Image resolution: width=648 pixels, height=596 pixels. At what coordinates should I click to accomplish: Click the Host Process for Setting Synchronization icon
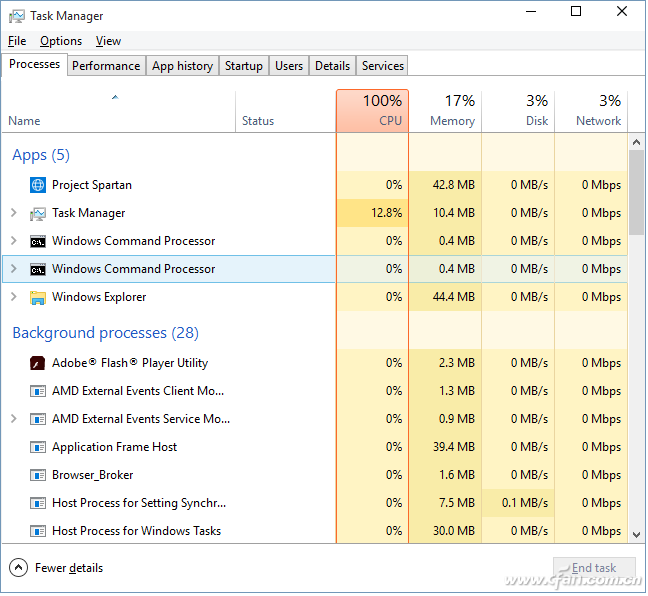click(x=38, y=504)
